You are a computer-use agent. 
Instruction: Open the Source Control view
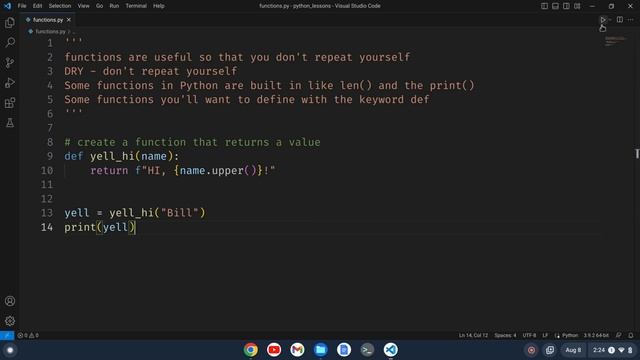click(10, 62)
